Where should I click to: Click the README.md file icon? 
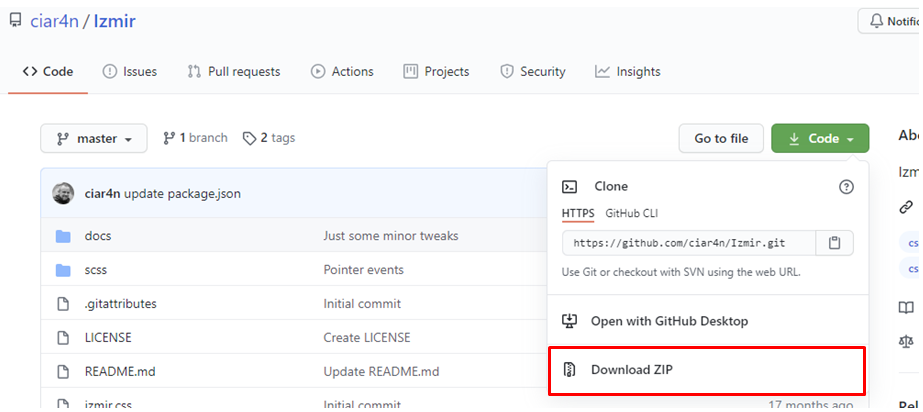point(63,372)
